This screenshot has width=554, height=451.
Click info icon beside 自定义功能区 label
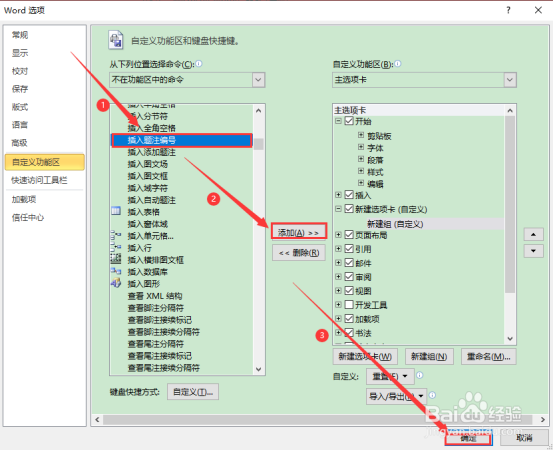click(398, 64)
